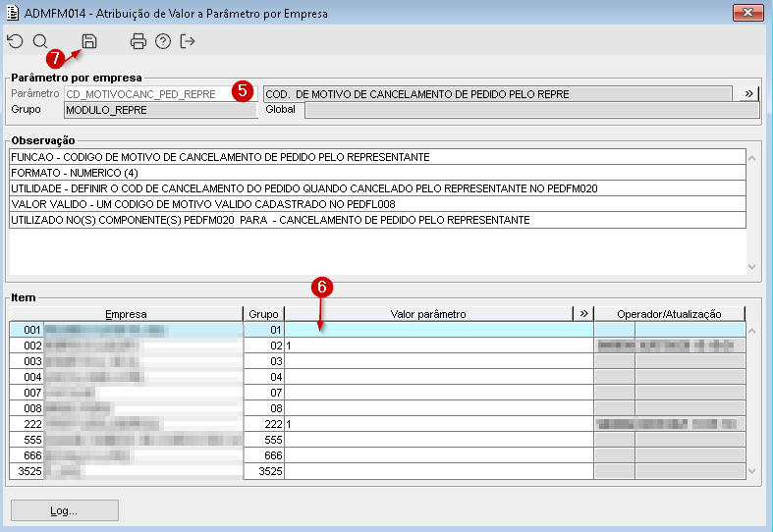The image size is (773, 532).
Task: Click Grupo cell 02
Action: tap(264, 346)
